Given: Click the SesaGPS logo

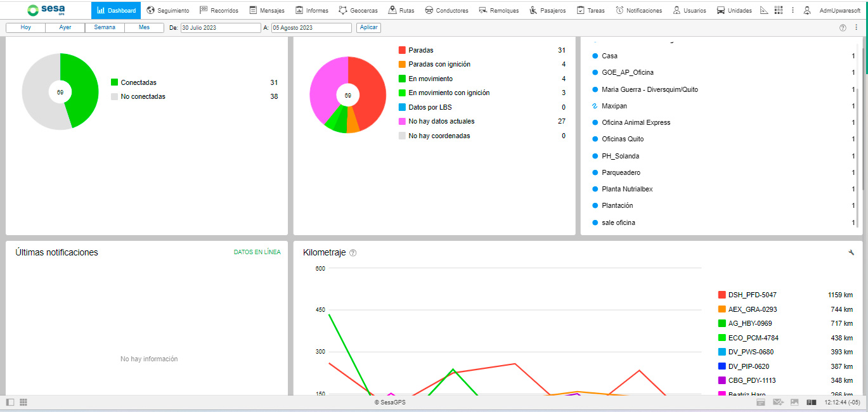Looking at the screenshot, I should tap(46, 10).
